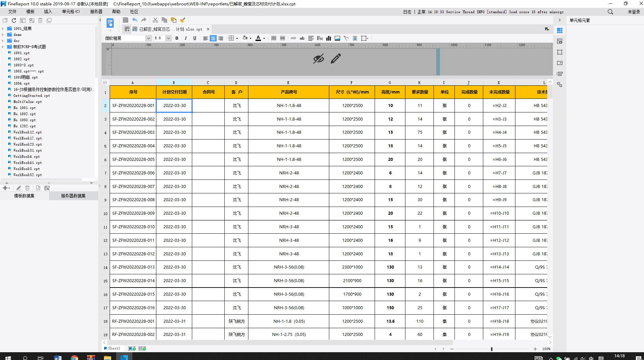Expand the demo folder

pos(3,35)
